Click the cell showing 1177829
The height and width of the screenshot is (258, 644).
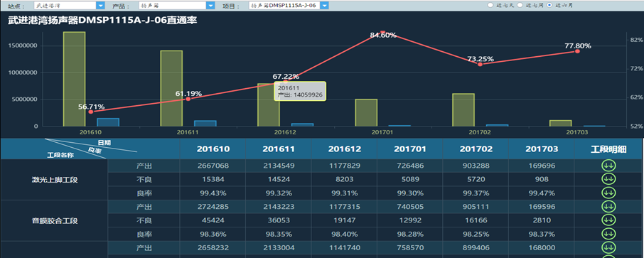[344, 166]
